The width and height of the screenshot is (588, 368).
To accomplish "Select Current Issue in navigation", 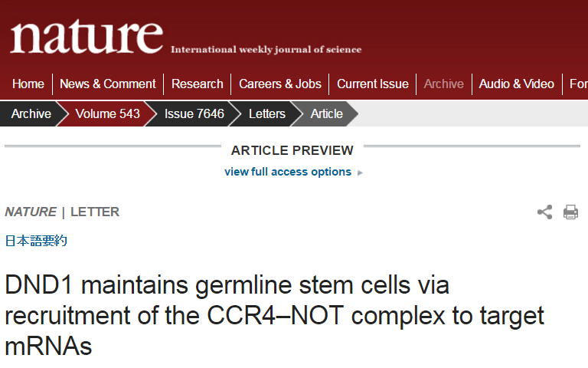I will pyautogui.click(x=373, y=84).
